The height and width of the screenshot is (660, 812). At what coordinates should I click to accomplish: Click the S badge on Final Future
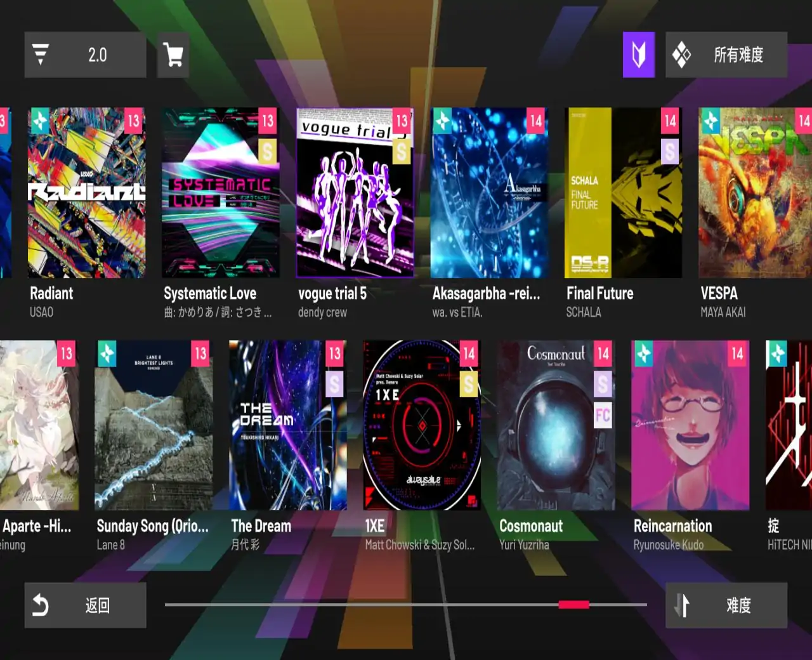670,152
